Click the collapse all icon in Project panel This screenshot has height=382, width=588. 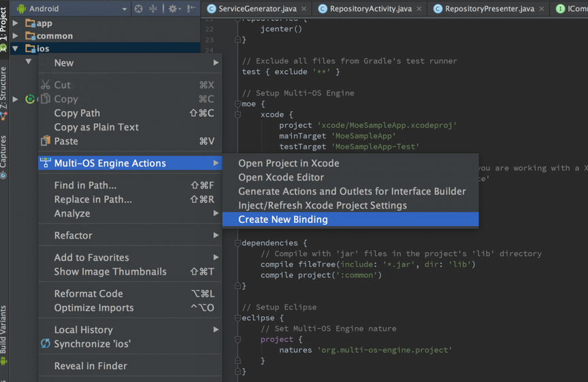[x=153, y=9]
